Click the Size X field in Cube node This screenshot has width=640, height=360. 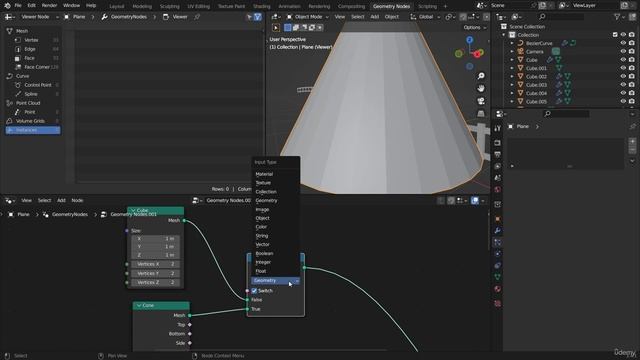pyautogui.click(x=156, y=238)
